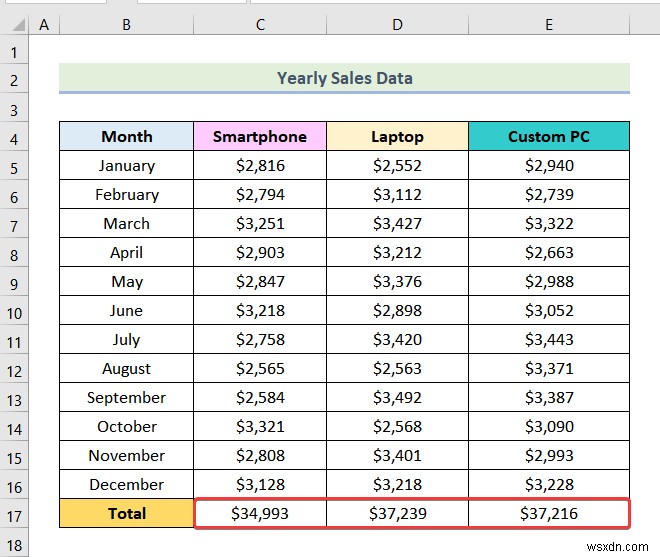
Task: Click July Custom PC value $3,443
Action: 548,340
